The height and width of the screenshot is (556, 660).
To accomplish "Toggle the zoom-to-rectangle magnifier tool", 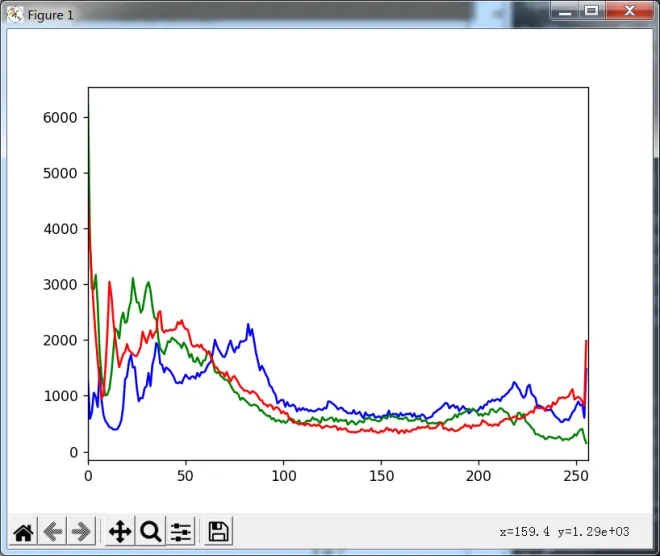I will (x=150, y=531).
